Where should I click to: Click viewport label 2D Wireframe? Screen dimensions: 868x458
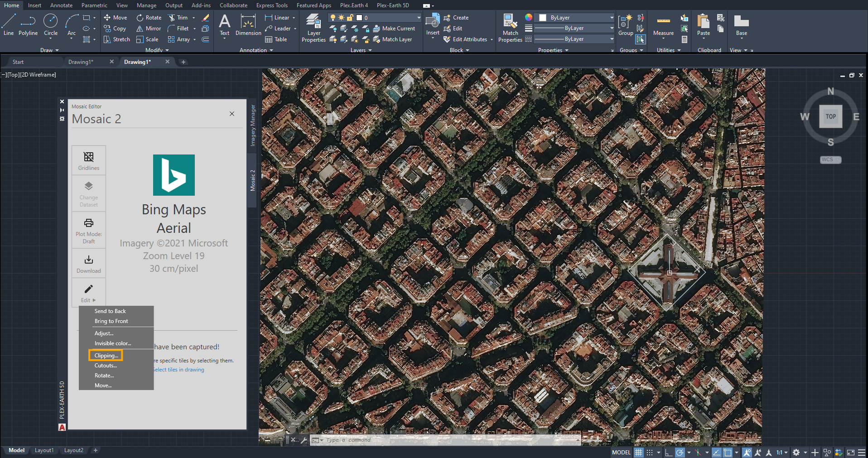click(38, 75)
